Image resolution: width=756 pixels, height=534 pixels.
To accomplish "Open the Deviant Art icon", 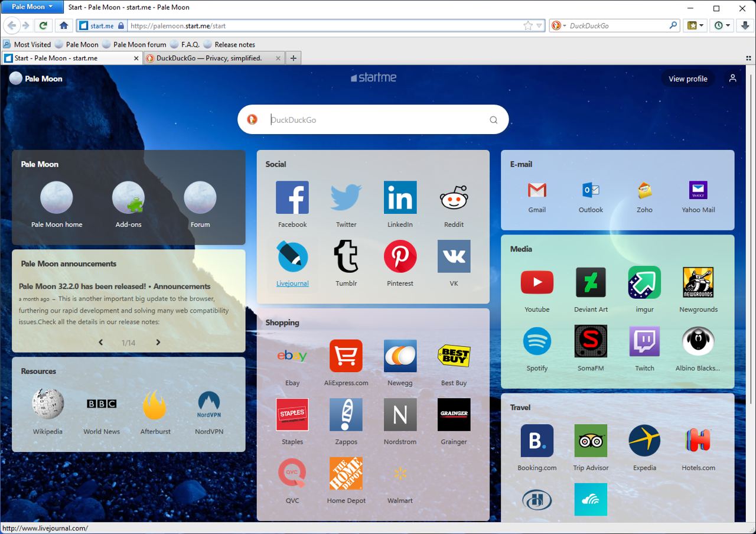I will point(591,282).
